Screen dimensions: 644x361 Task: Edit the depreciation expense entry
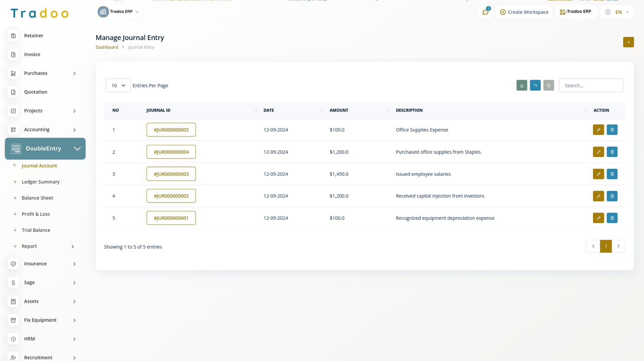pyautogui.click(x=598, y=218)
